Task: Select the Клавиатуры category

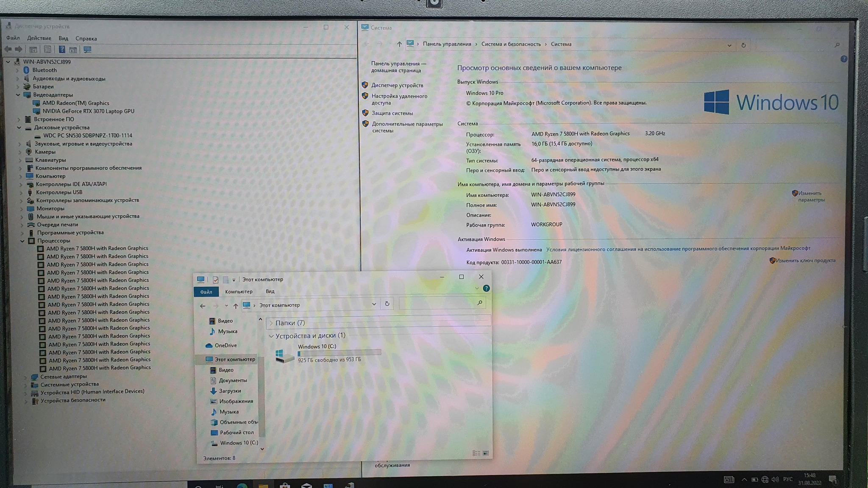Action: (x=50, y=160)
